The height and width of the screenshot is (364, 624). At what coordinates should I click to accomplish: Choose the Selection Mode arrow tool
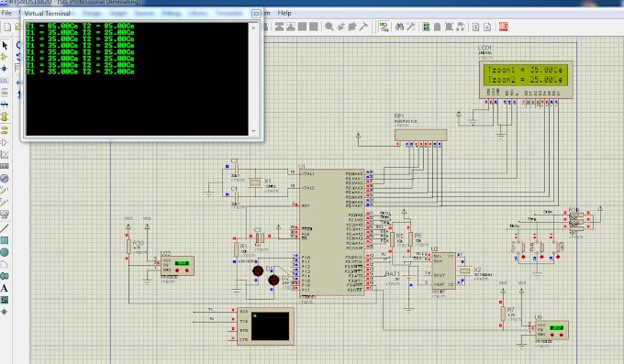[5, 45]
